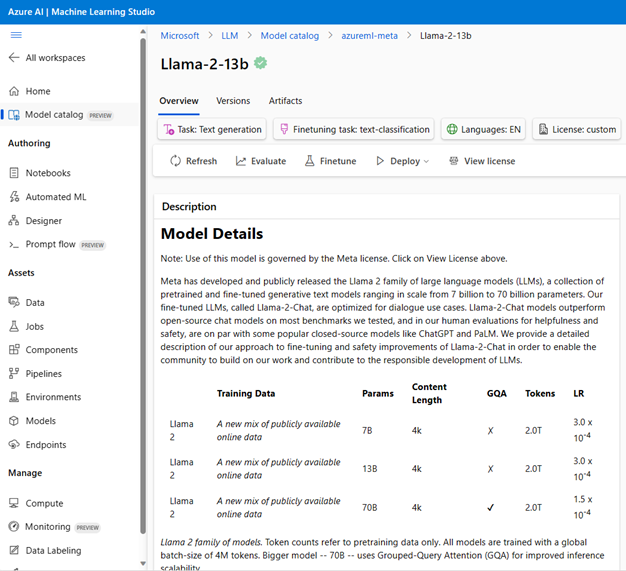
Task: Click Evaluate in the model toolbar
Action: (x=261, y=161)
